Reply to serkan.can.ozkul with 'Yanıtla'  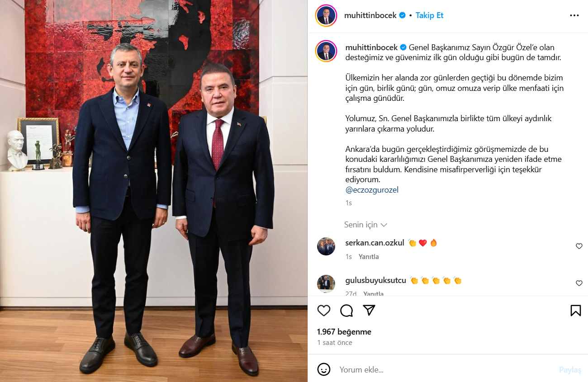[369, 257]
